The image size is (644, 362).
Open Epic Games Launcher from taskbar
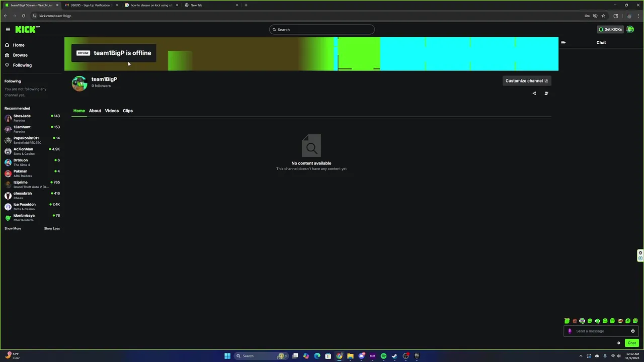tap(417, 356)
